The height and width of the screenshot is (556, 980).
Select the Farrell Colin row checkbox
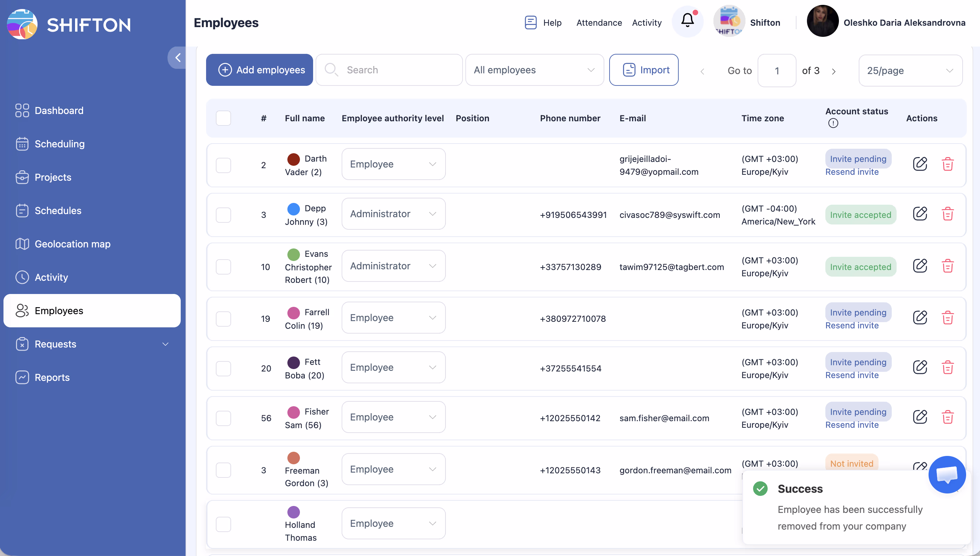coord(223,318)
